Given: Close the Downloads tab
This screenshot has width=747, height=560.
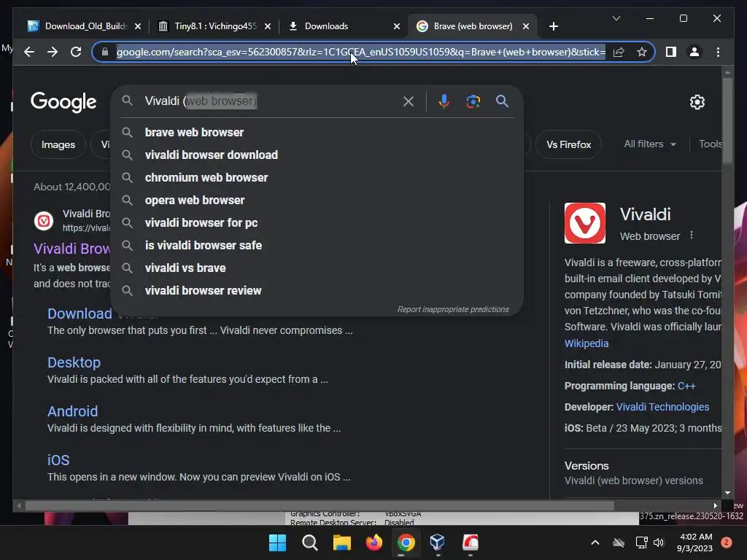Looking at the screenshot, I should click(396, 26).
